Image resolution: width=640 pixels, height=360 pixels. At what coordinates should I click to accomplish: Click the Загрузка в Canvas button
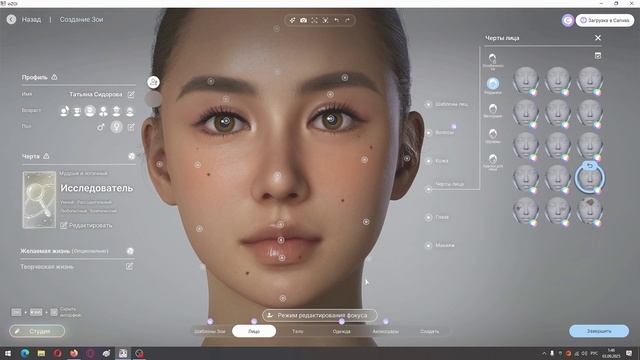pos(605,20)
